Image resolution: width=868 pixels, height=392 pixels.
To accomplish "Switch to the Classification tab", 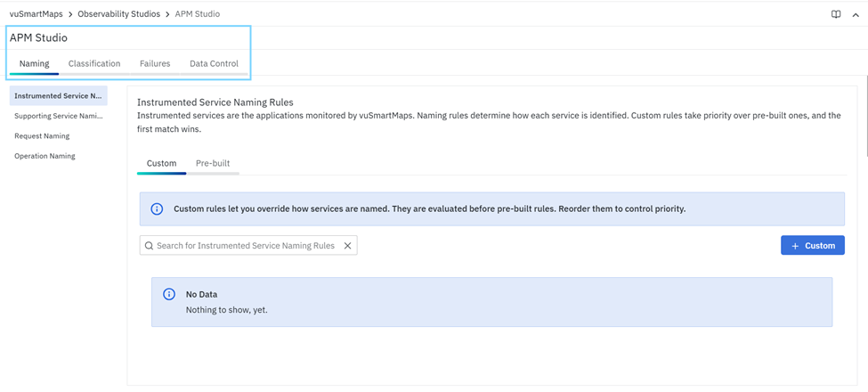I will click(94, 63).
